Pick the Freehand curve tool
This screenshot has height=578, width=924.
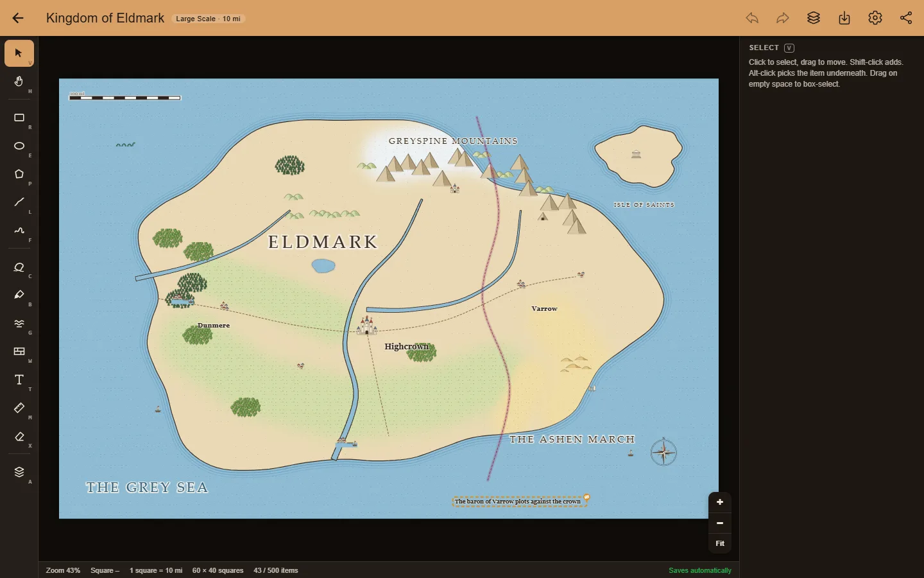click(x=19, y=231)
